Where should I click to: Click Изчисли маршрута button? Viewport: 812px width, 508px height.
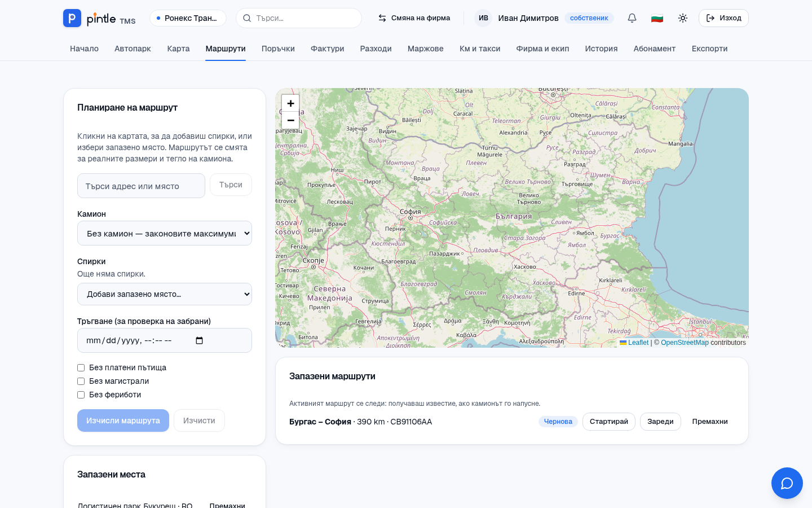click(x=123, y=421)
